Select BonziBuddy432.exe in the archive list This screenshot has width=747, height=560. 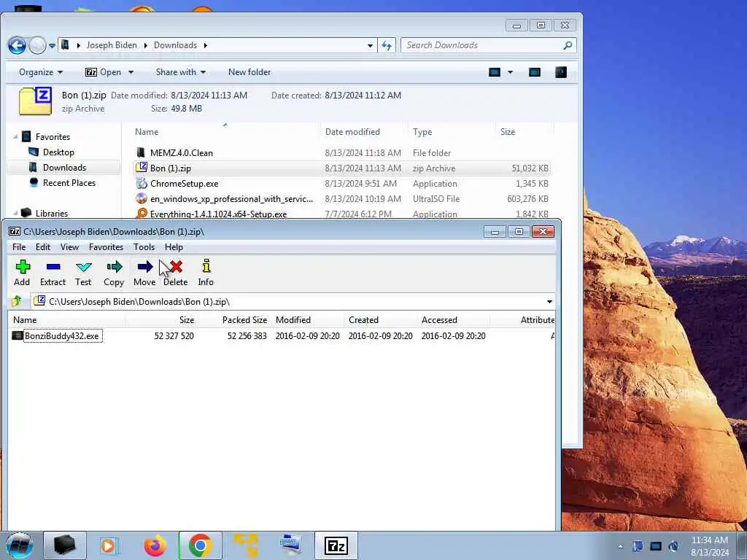(62, 336)
